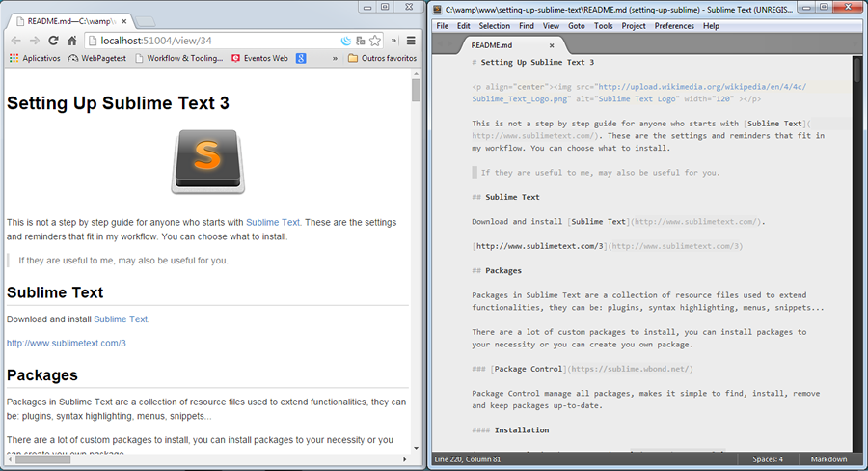Click the browser forward arrow
The width and height of the screenshot is (868, 471).
point(35,41)
